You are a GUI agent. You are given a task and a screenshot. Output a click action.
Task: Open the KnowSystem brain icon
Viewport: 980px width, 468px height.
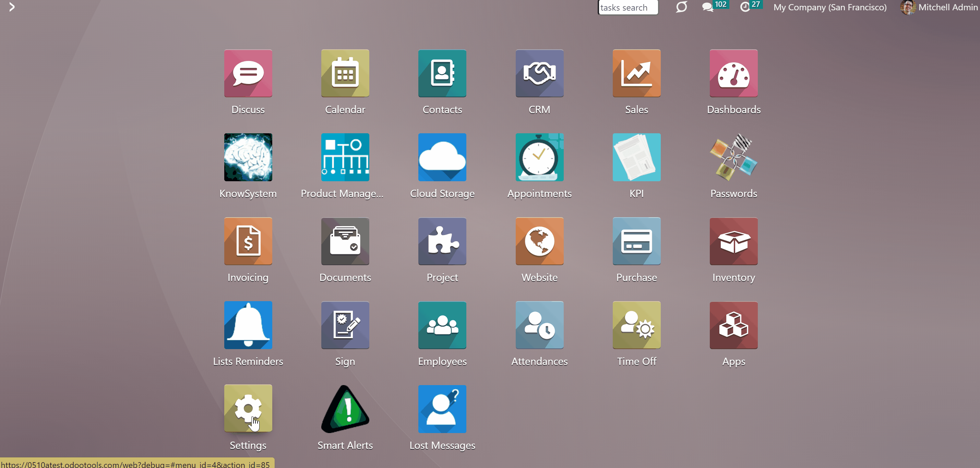[x=248, y=157]
